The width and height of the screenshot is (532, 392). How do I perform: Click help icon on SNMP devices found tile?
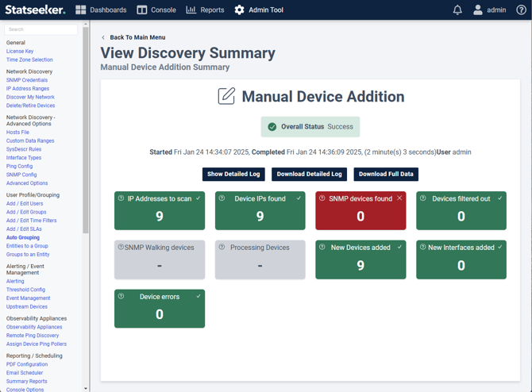(x=322, y=198)
